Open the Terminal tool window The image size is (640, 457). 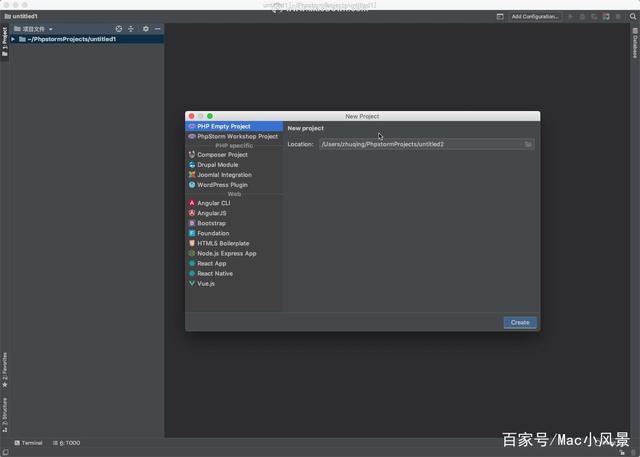click(29, 443)
